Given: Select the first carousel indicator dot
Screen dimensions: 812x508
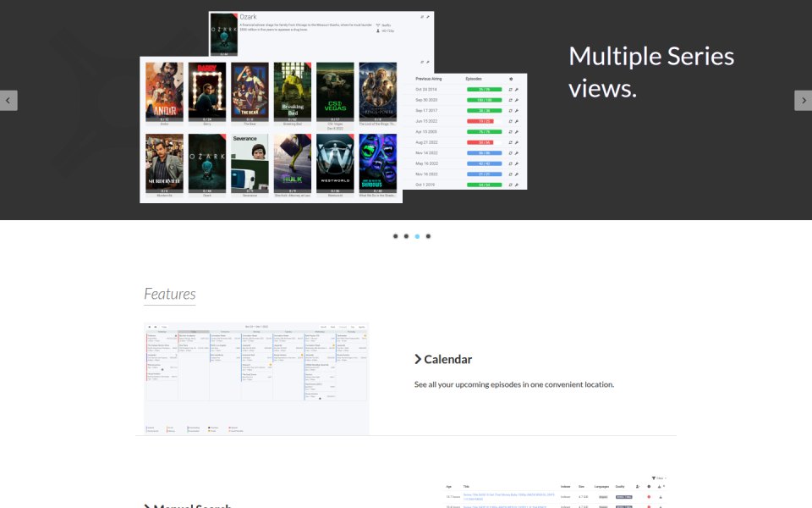Looking at the screenshot, I should tap(396, 236).
